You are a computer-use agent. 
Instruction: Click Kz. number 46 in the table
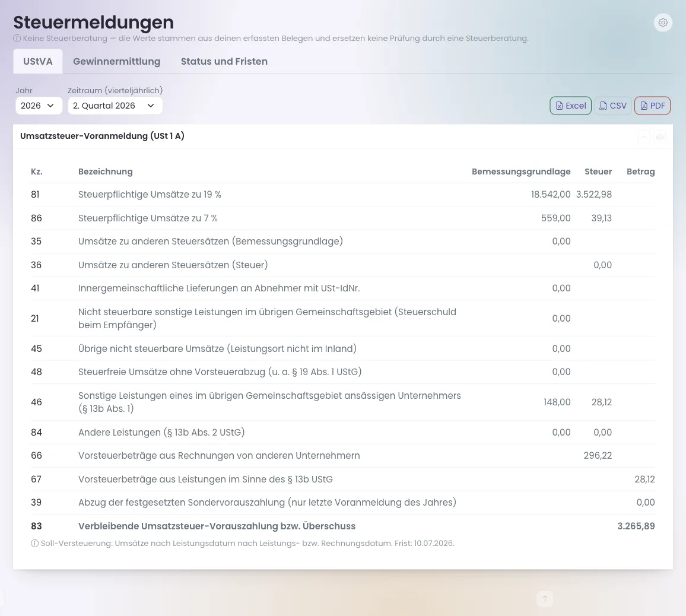(x=36, y=402)
